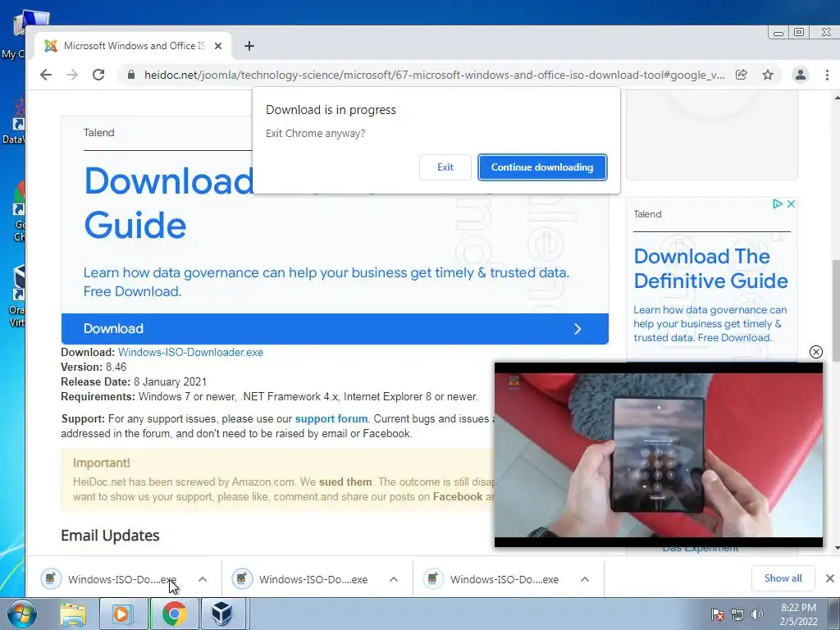The height and width of the screenshot is (630, 840).
Task: Click the Download The Definitive Guide sidebar ad
Action: click(710, 268)
